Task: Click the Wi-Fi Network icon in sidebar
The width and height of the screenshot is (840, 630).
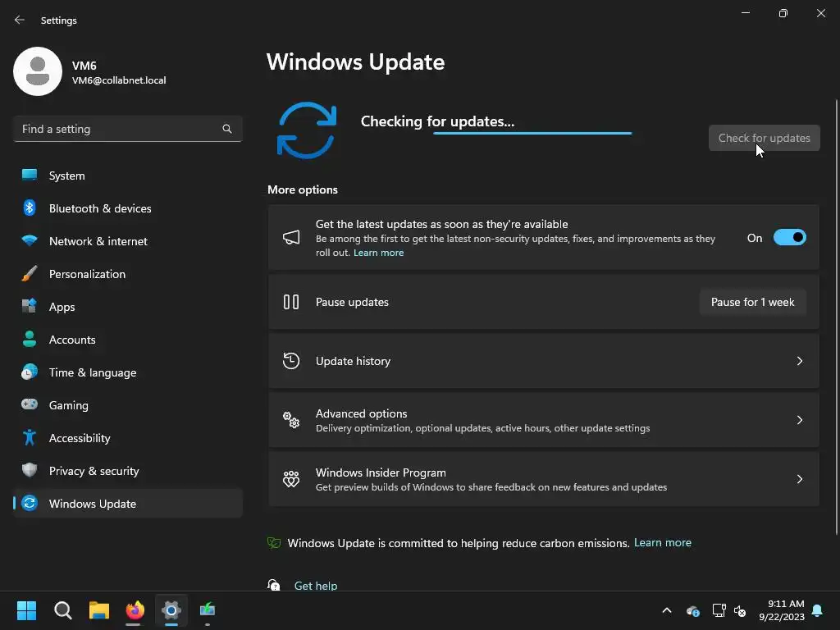Action: coord(30,240)
